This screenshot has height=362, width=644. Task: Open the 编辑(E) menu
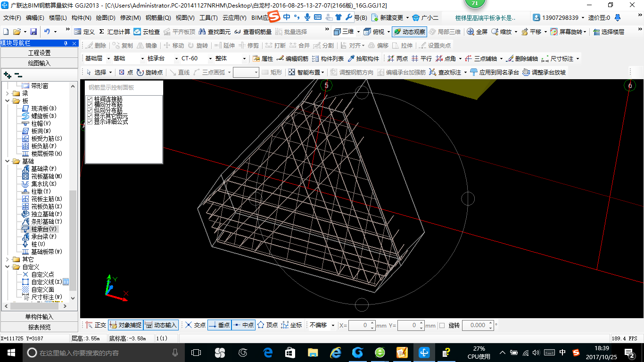click(x=35, y=18)
